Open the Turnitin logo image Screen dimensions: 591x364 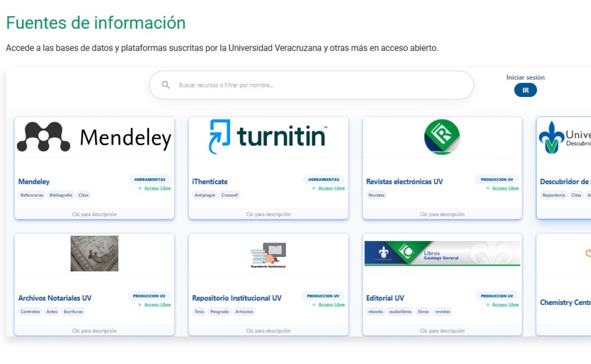tap(268, 137)
